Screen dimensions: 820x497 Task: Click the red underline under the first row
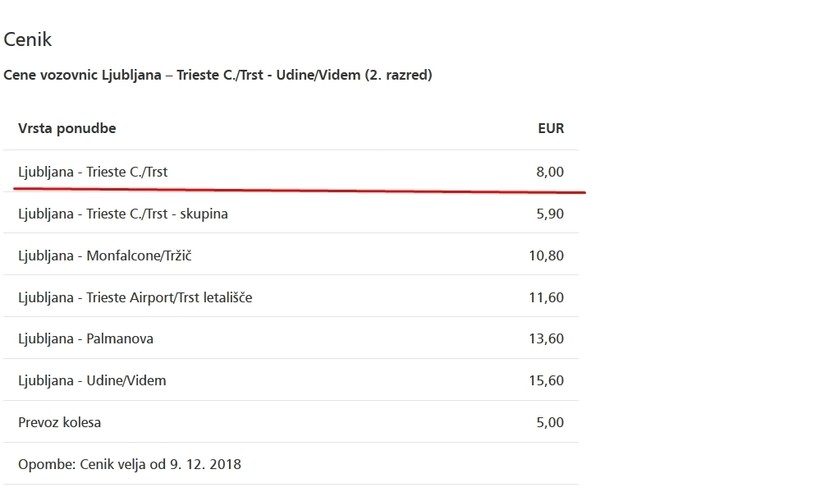pyautogui.click(x=300, y=188)
